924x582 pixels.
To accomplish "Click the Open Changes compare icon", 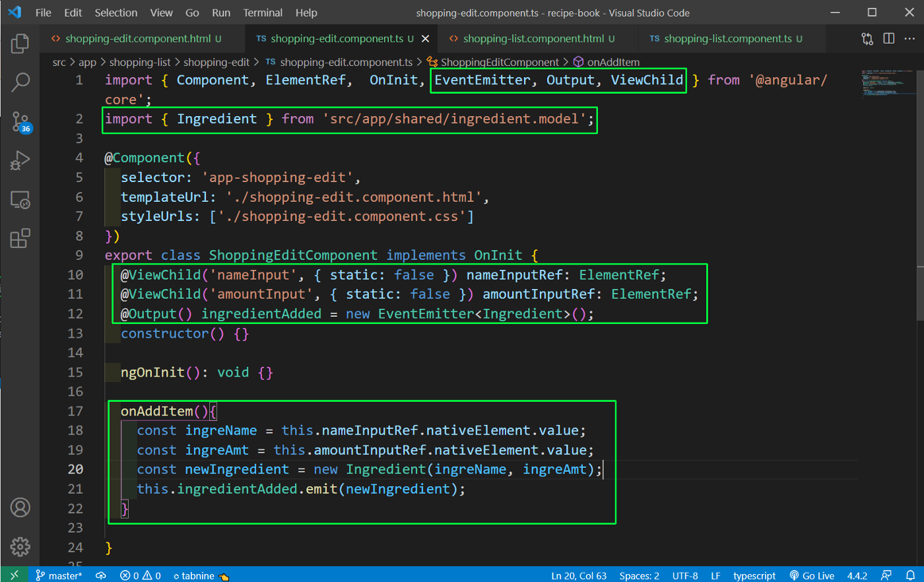I will (x=867, y=39).
